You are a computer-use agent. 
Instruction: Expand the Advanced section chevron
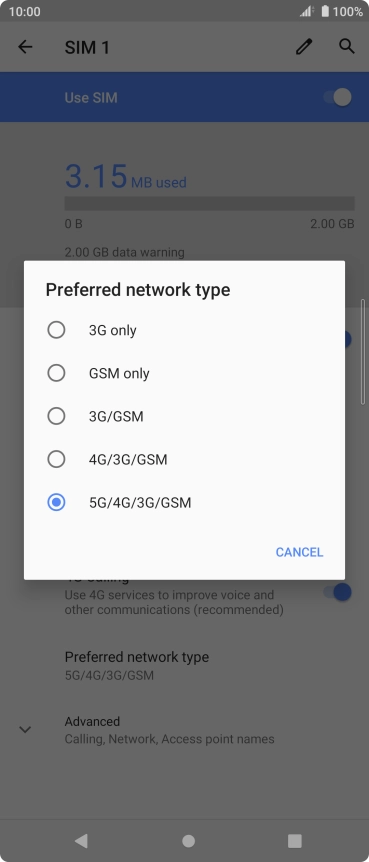[x=25, y=730]
